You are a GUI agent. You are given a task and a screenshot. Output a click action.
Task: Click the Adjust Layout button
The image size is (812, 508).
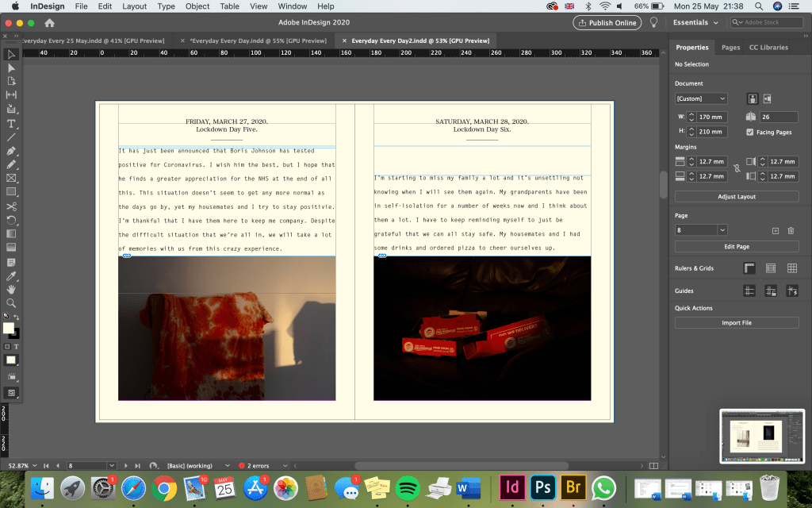(737, 196)
